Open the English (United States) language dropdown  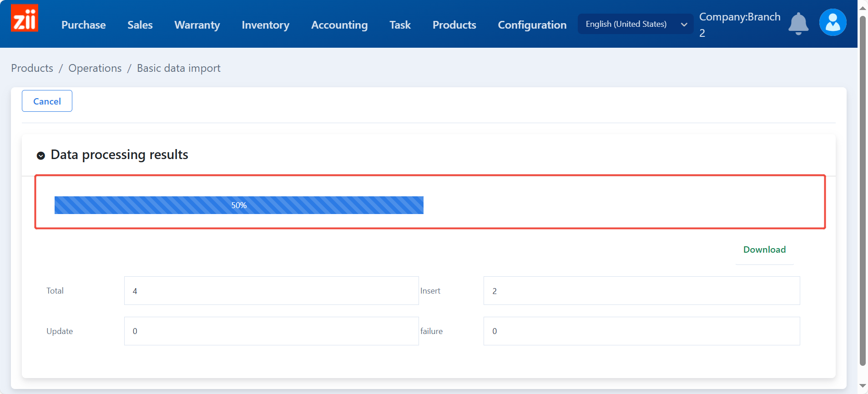click(x=635, y=24)
